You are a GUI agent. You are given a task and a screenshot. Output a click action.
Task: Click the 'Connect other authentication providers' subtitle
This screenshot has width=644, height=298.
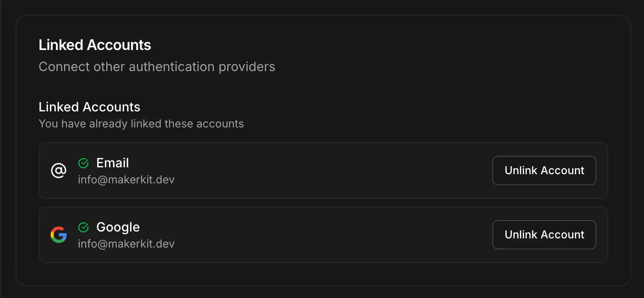[157, 67]
